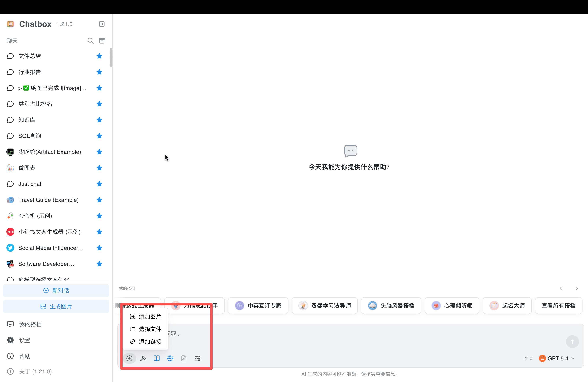Open 小红书文案生成器 (示例) chat
Screen dimensions: 588x382
tap(56, 232)
